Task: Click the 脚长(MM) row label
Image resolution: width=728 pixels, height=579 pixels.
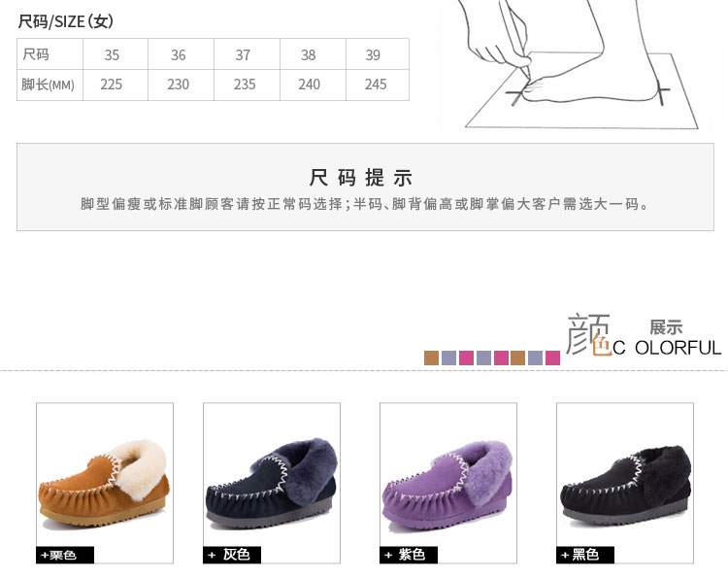Action: (50, 85)
